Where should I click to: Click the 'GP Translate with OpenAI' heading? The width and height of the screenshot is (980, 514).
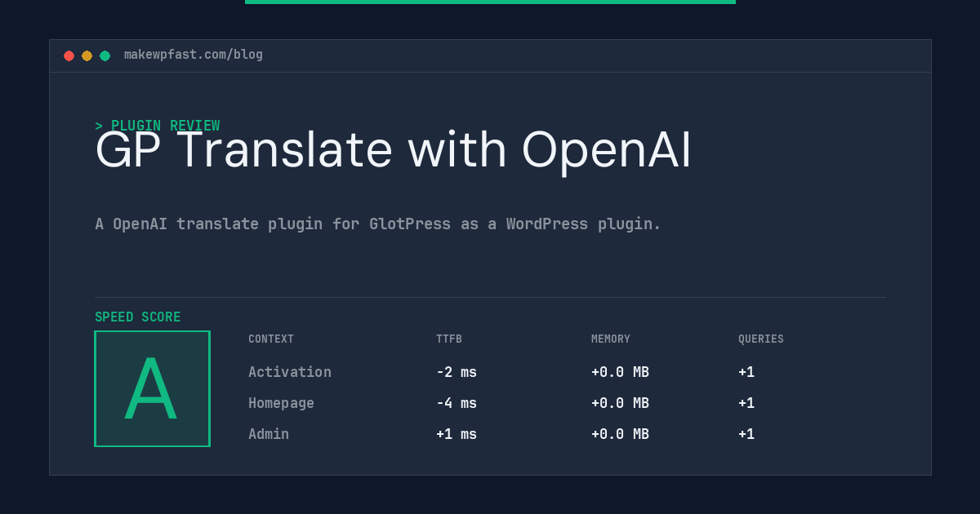pos(393,150)
